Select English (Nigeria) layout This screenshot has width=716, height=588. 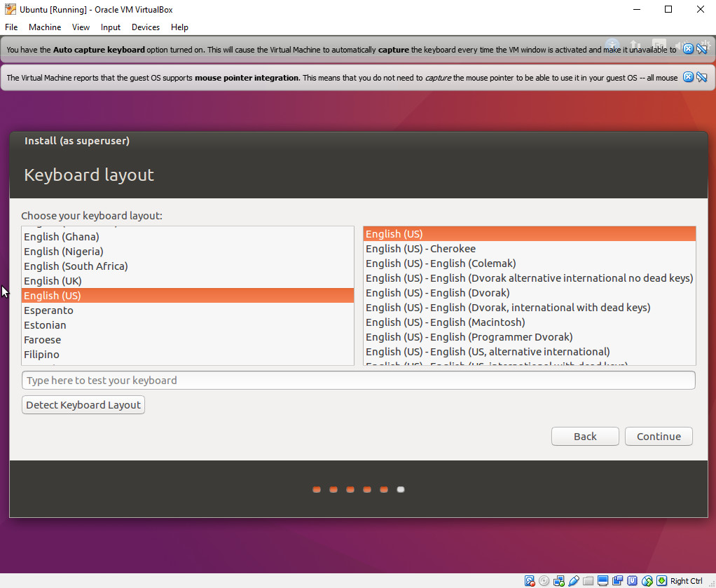[x=188, y=252]
